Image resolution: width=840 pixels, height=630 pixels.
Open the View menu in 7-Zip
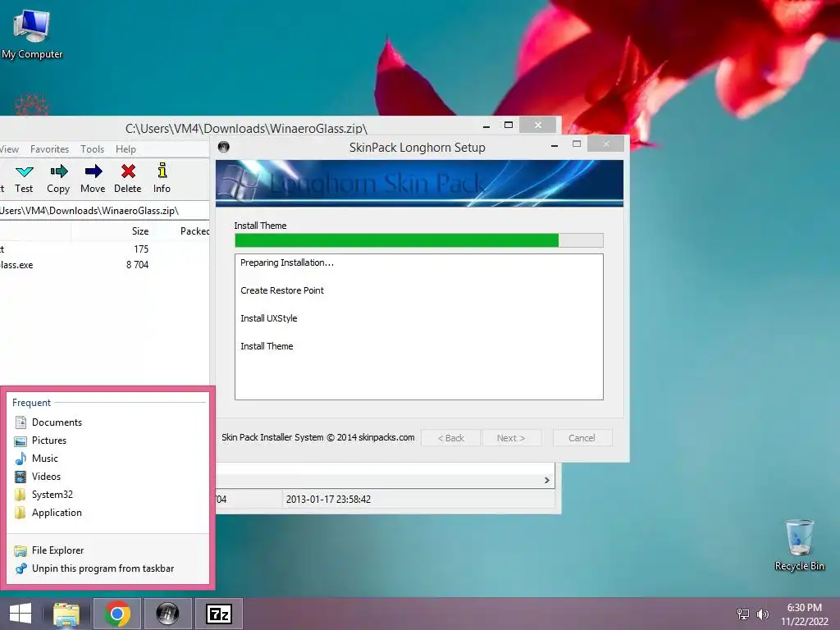pos(9,149)
